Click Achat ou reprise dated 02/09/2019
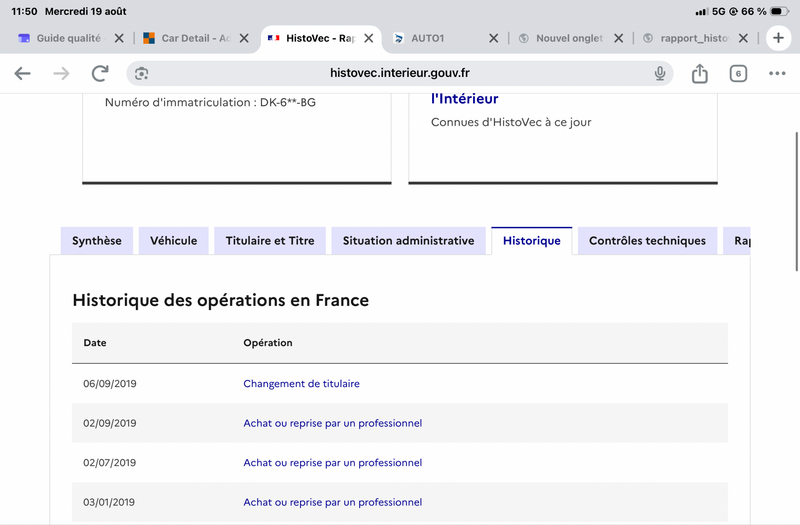Screen dimensions: 800x525 [x=333, y=423]
